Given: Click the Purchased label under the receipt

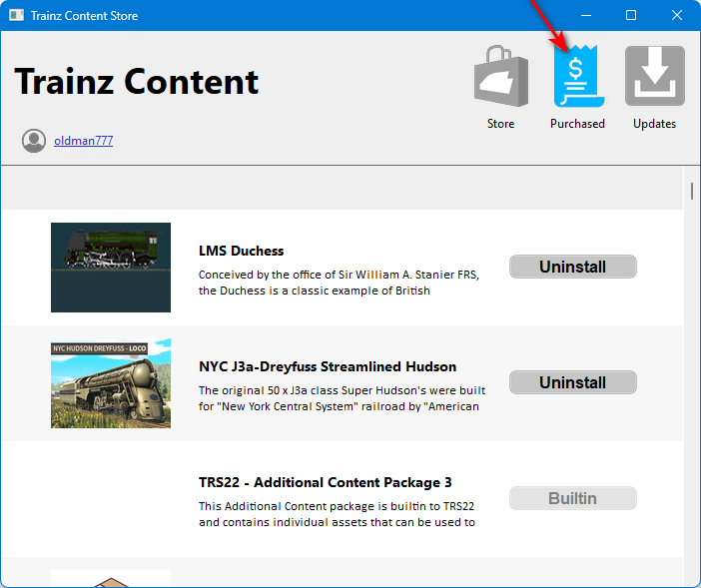Looking at the screenshot, I should [577, 124].
